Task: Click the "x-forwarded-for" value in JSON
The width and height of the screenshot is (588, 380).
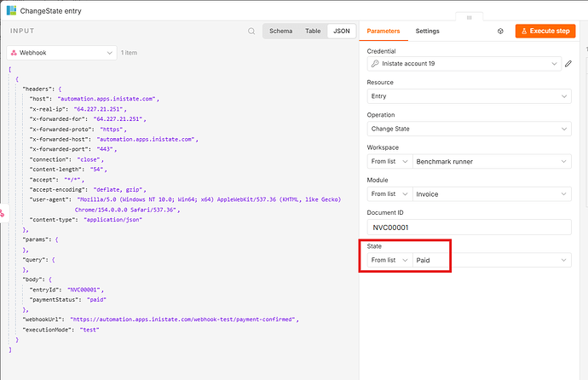Action: point(118,119)
